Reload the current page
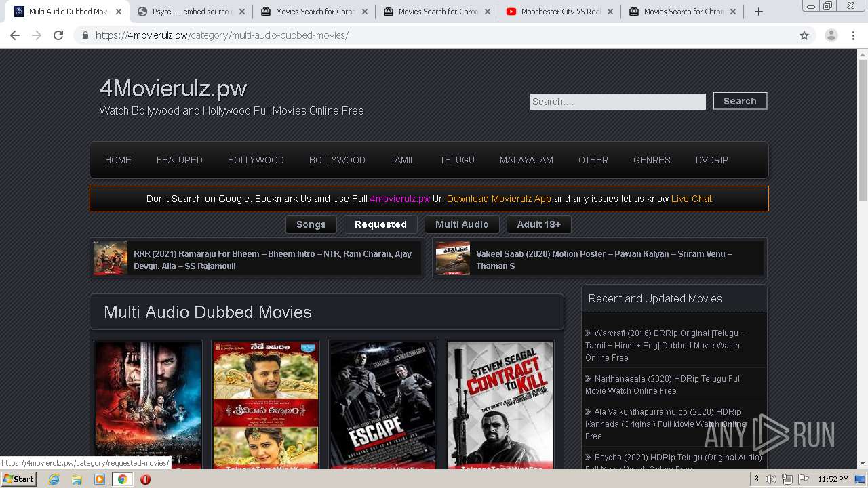868x488 pixels. click(58, 35)
